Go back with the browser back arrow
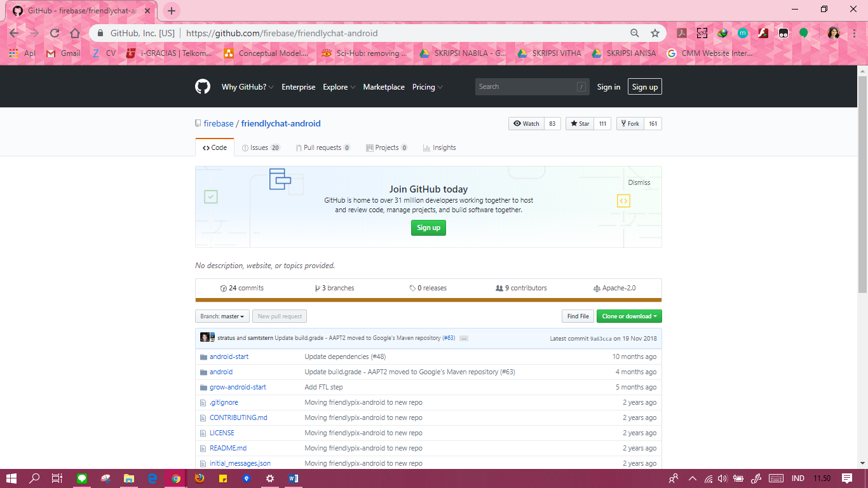 [14, 33]
